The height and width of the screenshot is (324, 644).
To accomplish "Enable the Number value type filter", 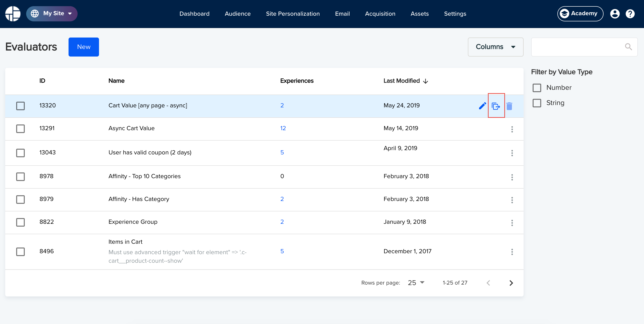I will (537, 88).
